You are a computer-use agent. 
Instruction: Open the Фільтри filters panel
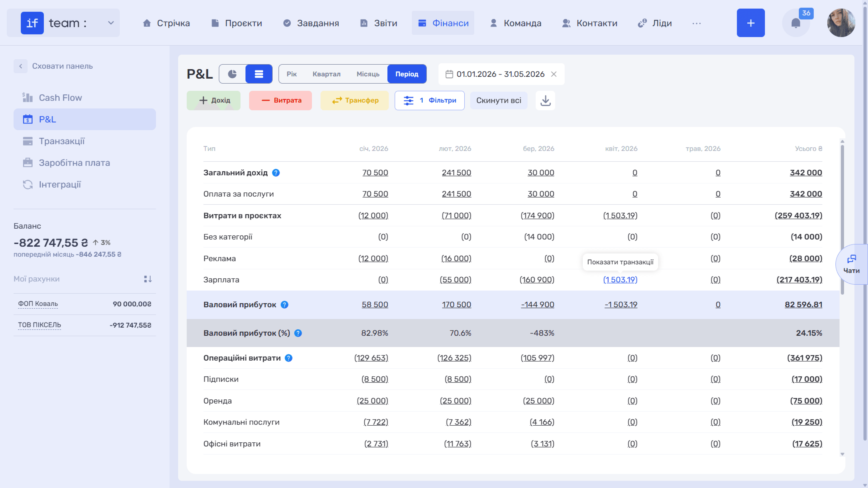(430, 100)
